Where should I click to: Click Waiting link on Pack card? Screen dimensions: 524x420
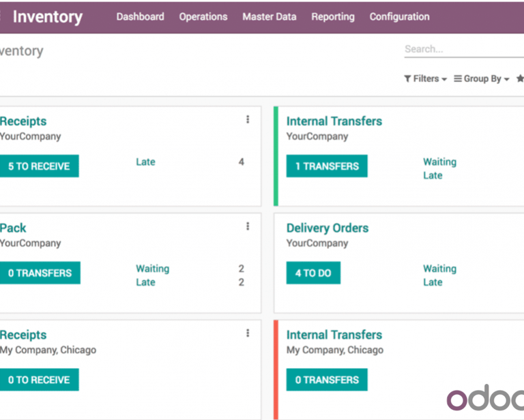pos(152,269)
